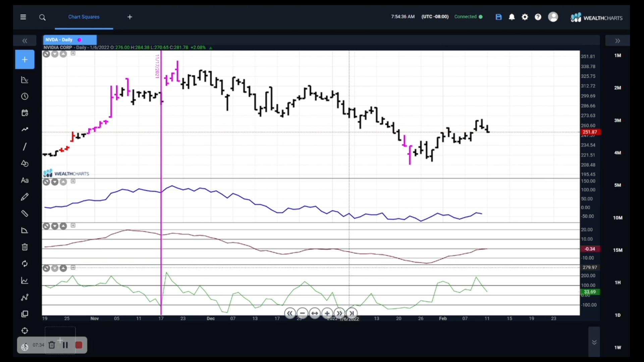Select the diagonal line drawing tool
644x362 pixels.
(25, 146)
